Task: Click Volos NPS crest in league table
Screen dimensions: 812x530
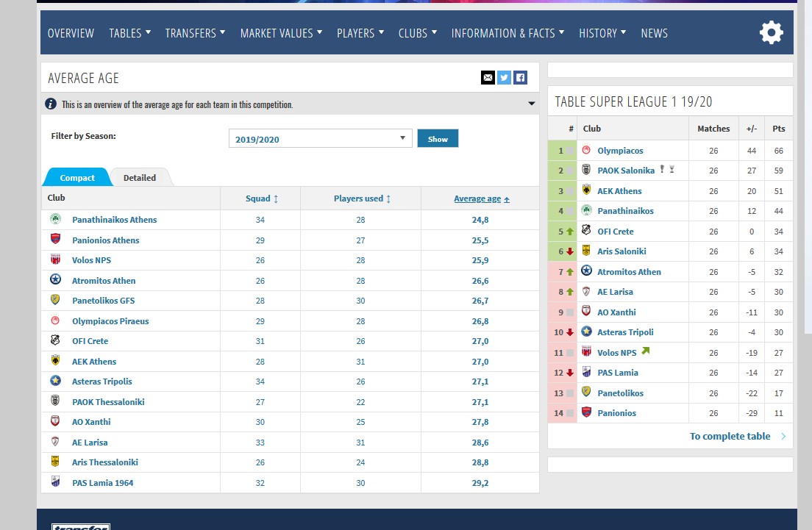Action: tap(586, 351)
